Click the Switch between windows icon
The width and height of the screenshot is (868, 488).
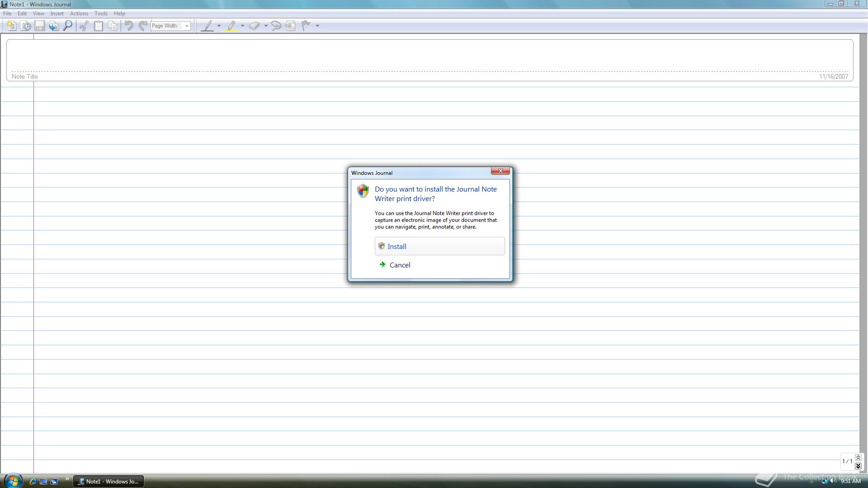pyautogui.click(x=54, y=482)
